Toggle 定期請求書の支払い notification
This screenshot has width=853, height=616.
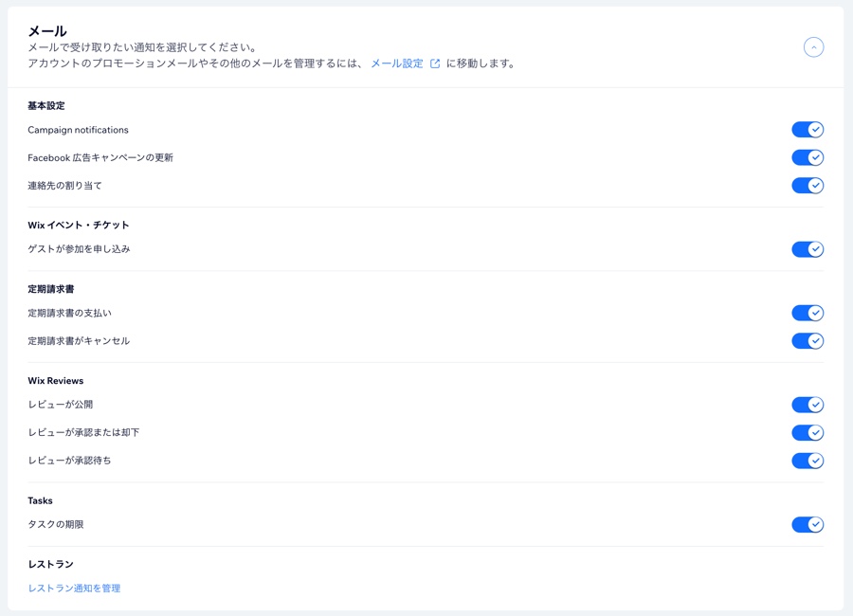click(x=808, y=313)
